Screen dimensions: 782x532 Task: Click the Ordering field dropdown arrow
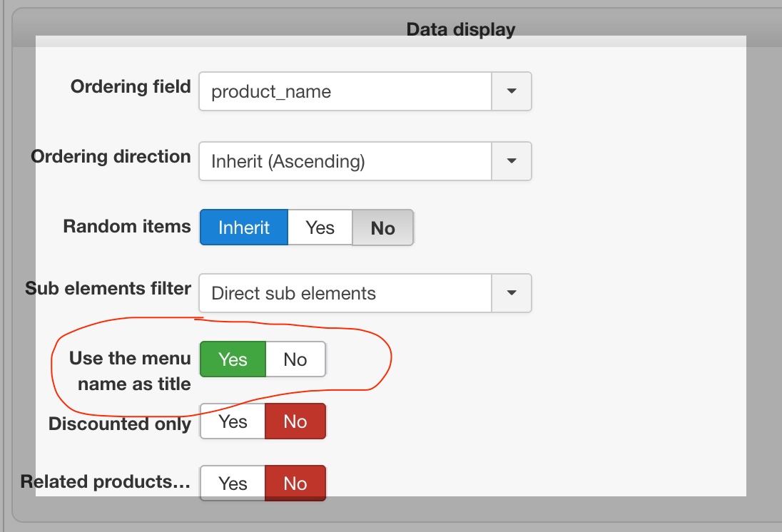tap(512, 91)
